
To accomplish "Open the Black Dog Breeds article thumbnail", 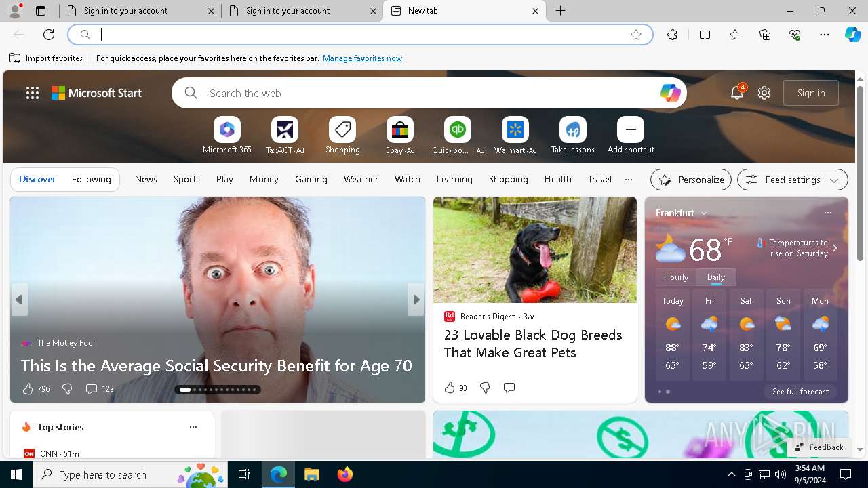I will click(535, 250).
